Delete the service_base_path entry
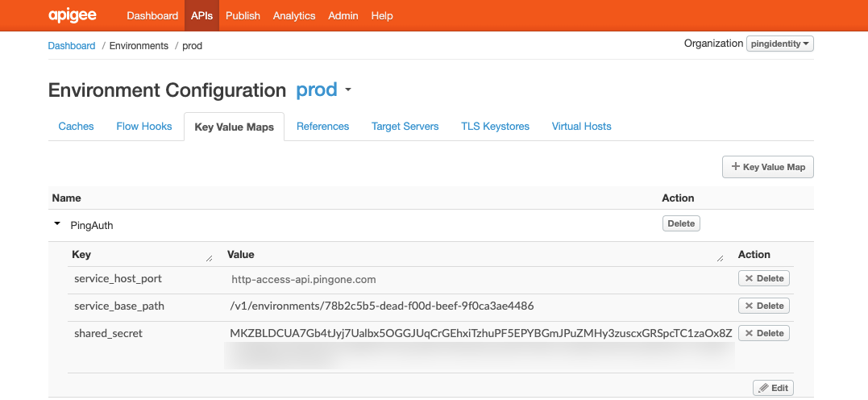 763,306
